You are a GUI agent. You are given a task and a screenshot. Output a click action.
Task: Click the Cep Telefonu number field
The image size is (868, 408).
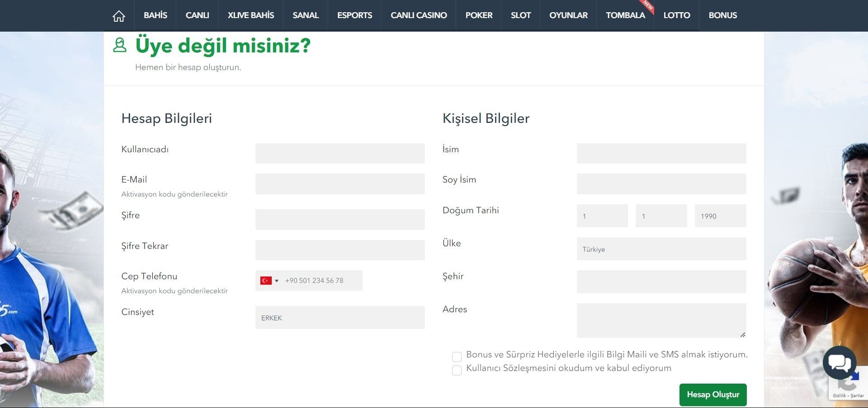coord(322,281)
